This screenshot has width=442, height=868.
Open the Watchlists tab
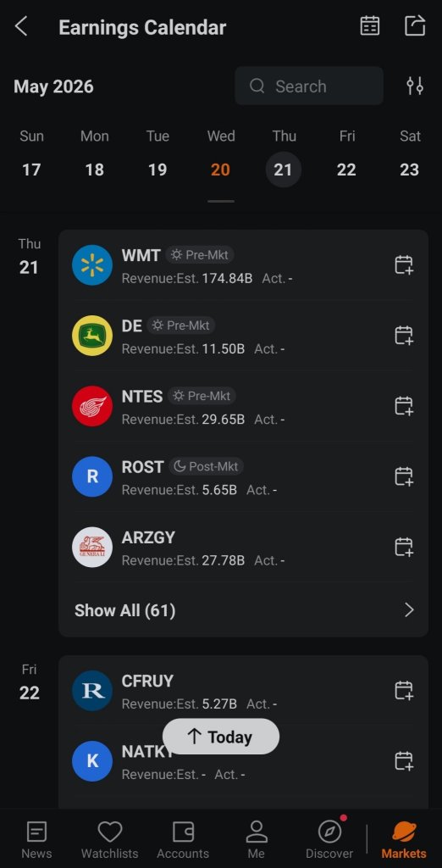(109, 839)
